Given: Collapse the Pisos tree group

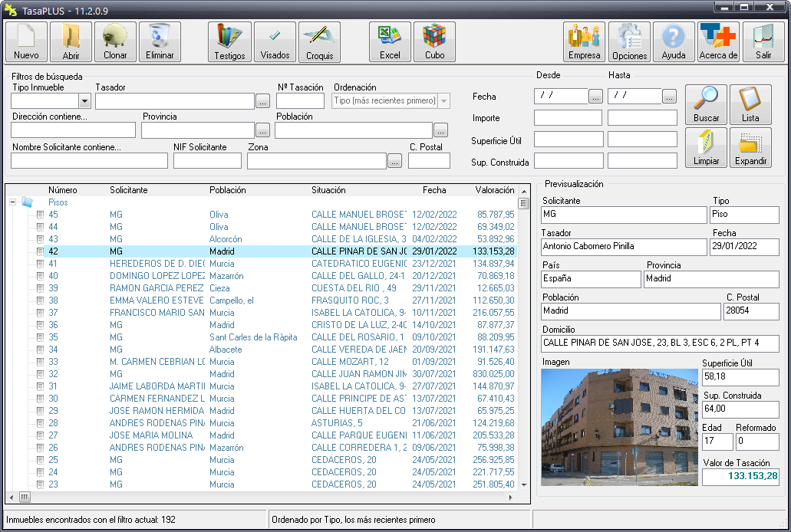Looking at the screenshot, I should pos(13,202).
